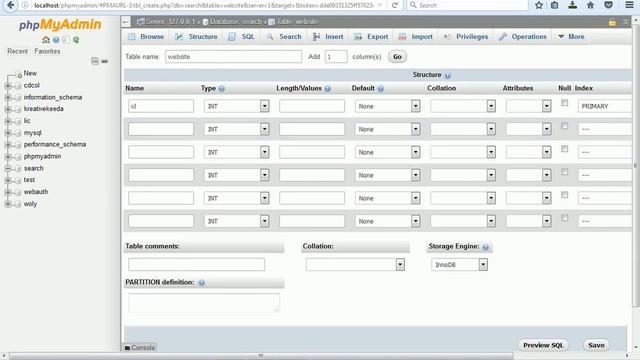Viewport: 640px width, 360px height.
Task: Select the kreativekeeda database in the tree
Action: pos(44,109)
